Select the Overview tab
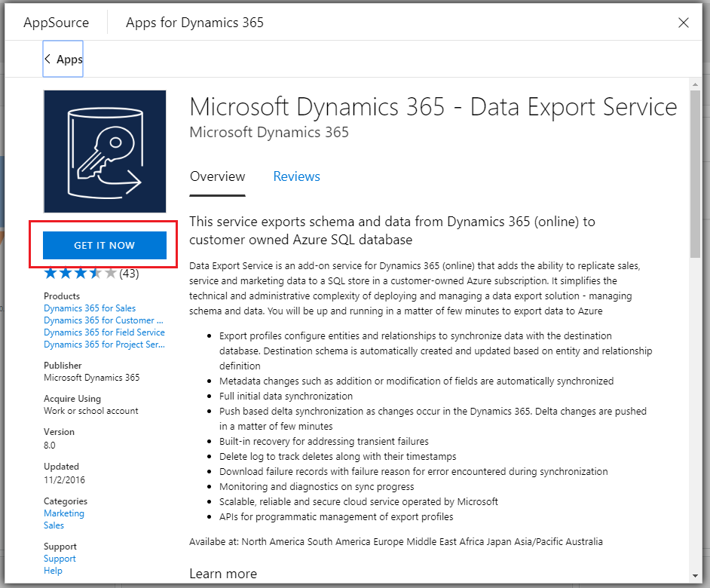The width and height of the screenshot is (710, 588). point(217,176)
